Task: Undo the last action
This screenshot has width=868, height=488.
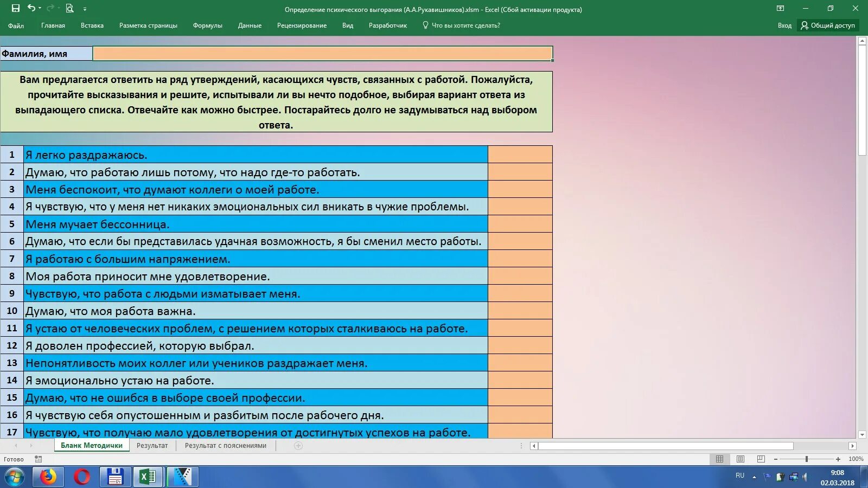Action: pyautogui.click(x=31, y=8)
